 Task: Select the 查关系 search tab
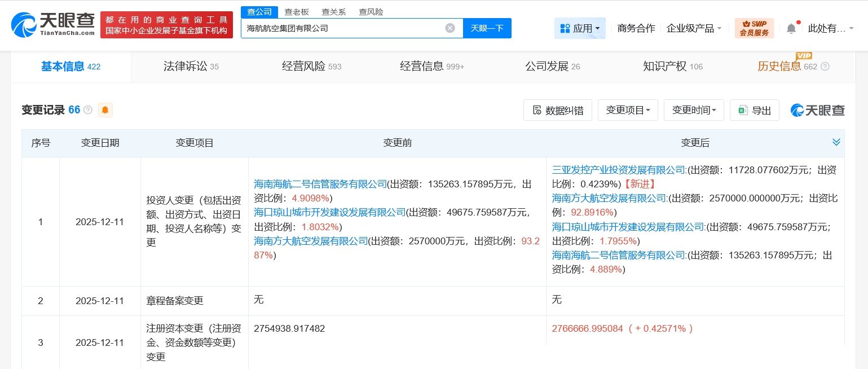334,12
